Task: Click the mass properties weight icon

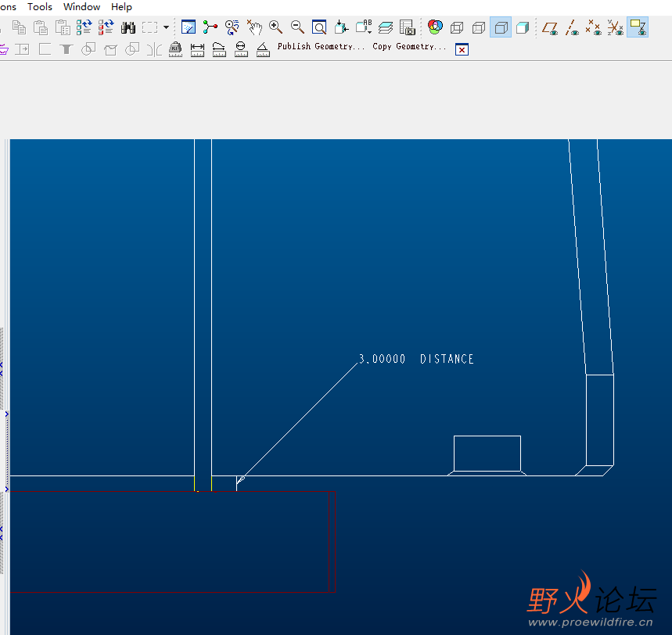Action: [175, 49]
